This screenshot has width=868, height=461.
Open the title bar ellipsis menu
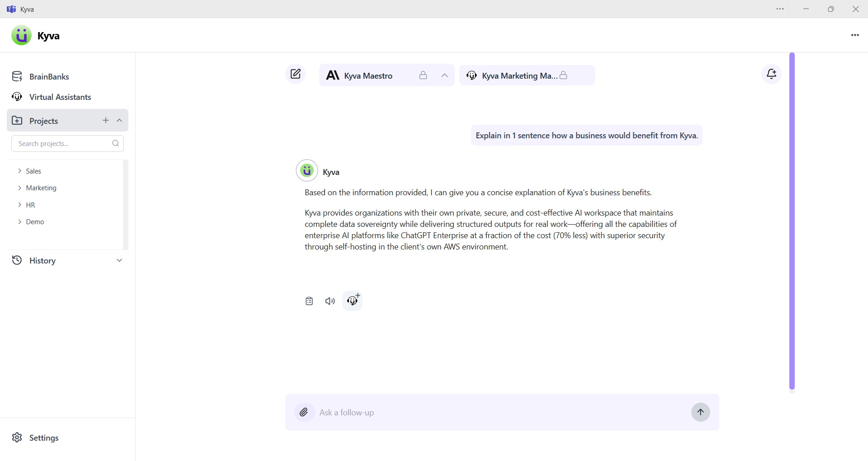[780, 9]
